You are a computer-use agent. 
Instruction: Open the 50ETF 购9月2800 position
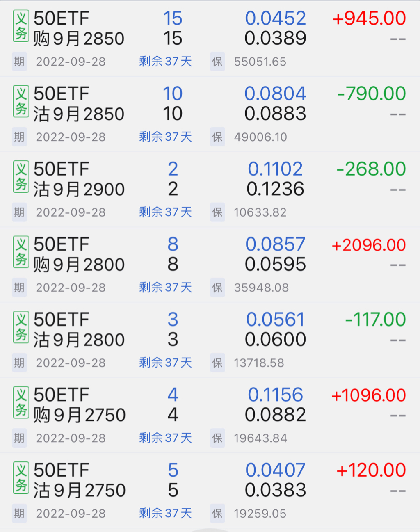(x=79, y=254)
